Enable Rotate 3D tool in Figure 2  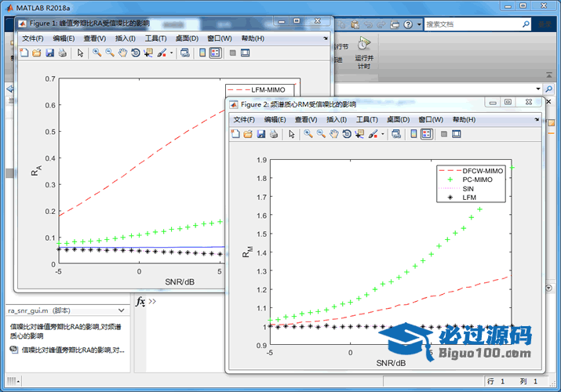[x=347, y=134]
